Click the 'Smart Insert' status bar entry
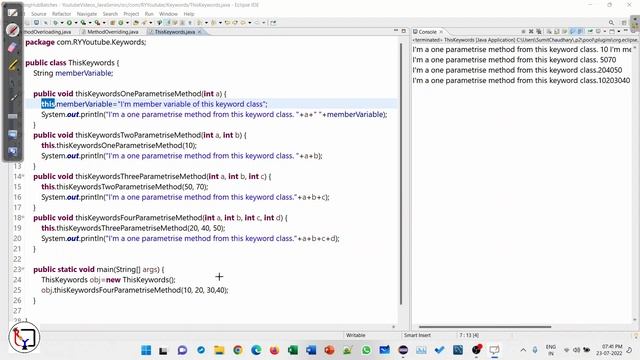Screen dimensions: 640x360 tap(417, 335)
